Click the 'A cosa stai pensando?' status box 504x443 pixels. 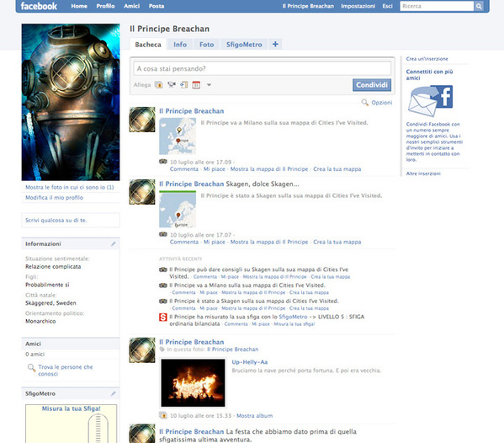point(262,68)
